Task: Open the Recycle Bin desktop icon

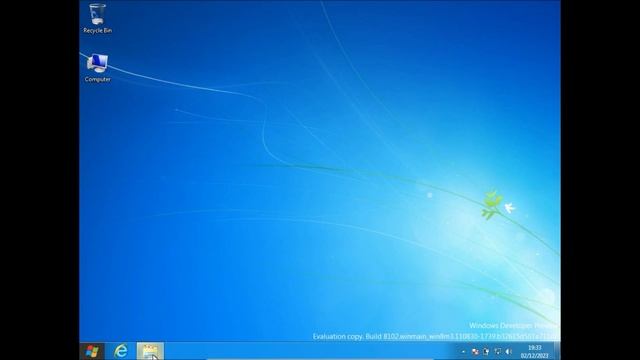Action: pyautogui.click(x=97, y=18)
